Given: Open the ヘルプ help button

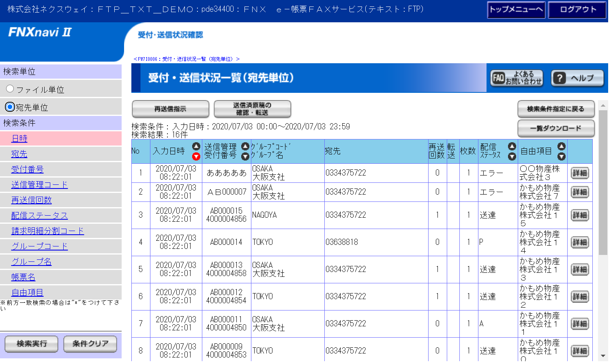Looking at the screenshot, I should tap(577, 78).
